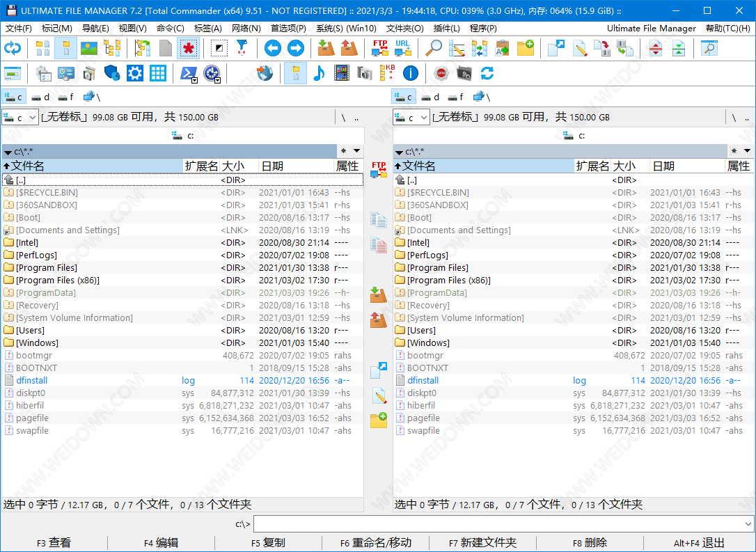Click the red asterisk select-all icon
Viewport: 756px width, 552px height.
[x=188, y=48]
